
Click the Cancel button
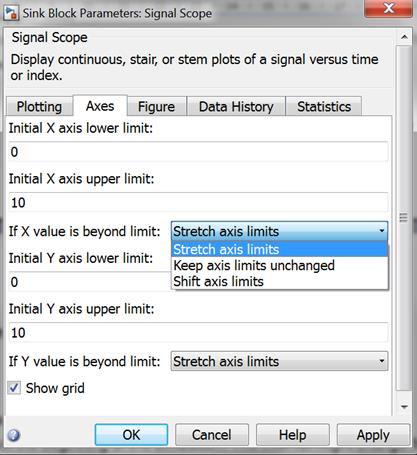coord(212,435)
